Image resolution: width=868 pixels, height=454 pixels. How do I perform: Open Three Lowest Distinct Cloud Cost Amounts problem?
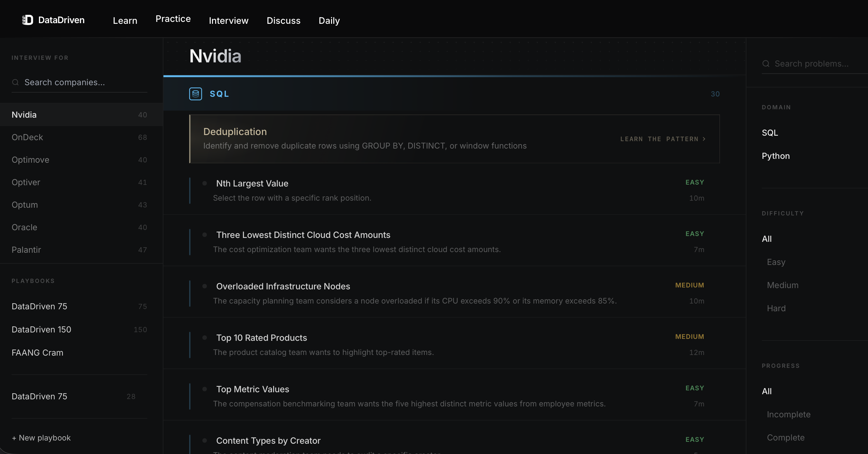point(303,235)
